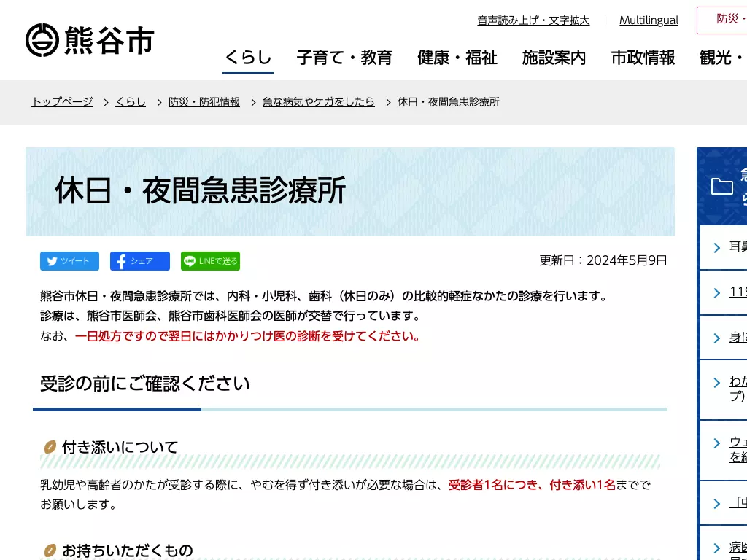Click the 熊谷市 site title text
Screen dimensions: 747x560
click(x=109, y=41)
